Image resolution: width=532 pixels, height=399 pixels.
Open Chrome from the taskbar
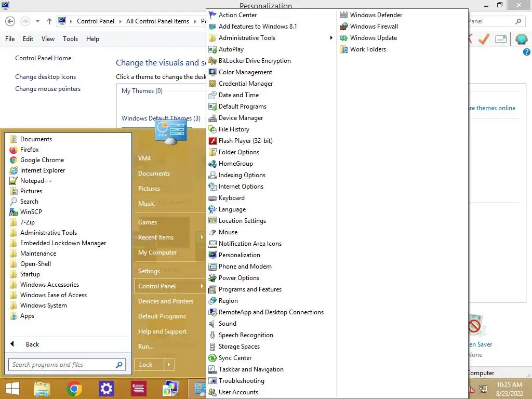74,389
